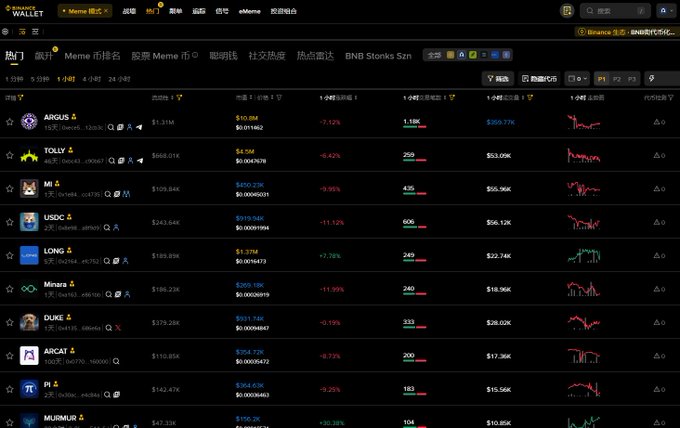Click the search icon in the ARGUS row
Screen dimensions: 680x428
[111, 127]
